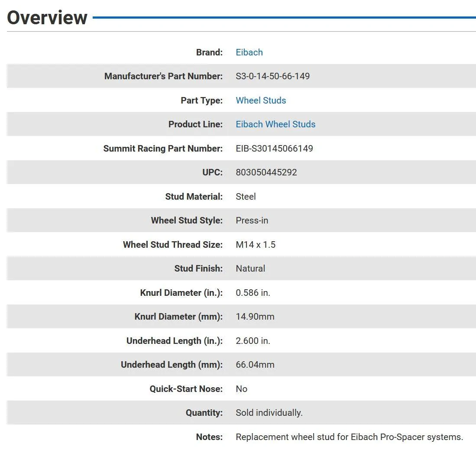Click the Quantity value Sold individually

[269, 413]
